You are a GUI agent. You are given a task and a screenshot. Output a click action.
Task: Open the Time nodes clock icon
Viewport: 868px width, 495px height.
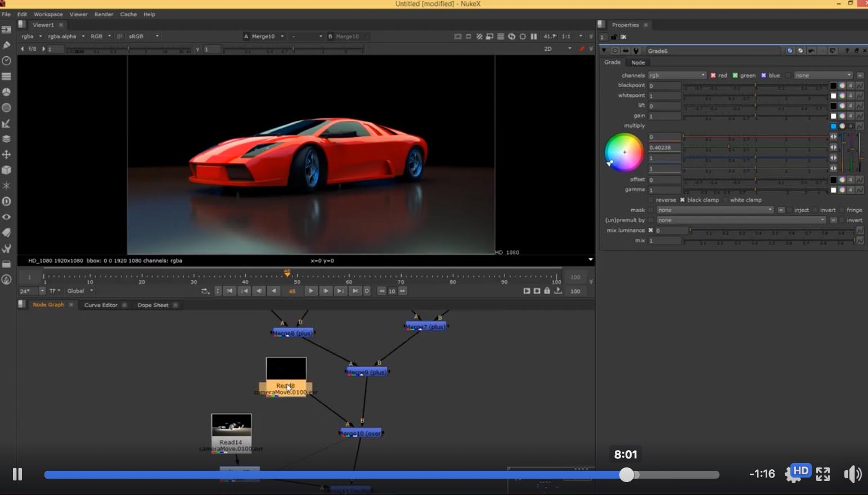[x=7, y=61]
